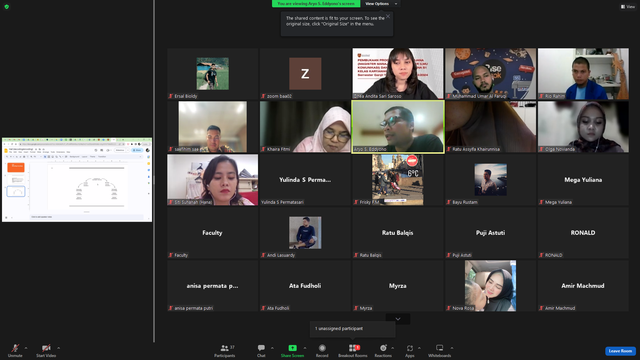
Task: Expand video options arrow next to Start Video
Action: tap(58, 348)
